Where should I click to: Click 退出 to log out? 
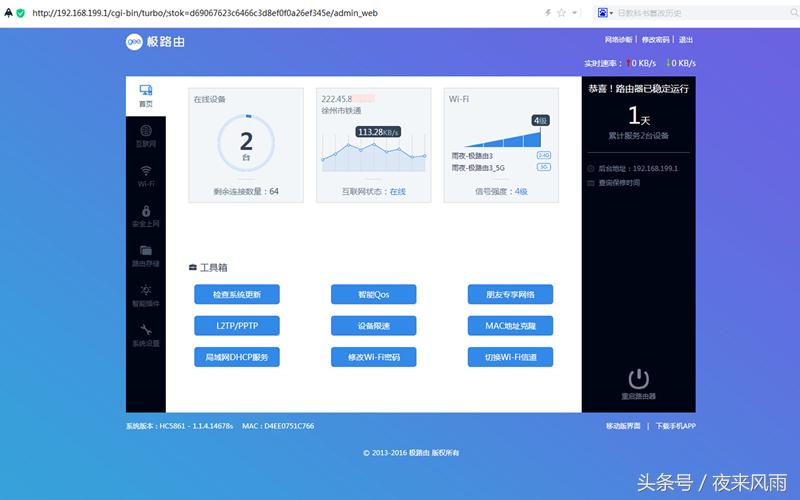coord(686,39)
